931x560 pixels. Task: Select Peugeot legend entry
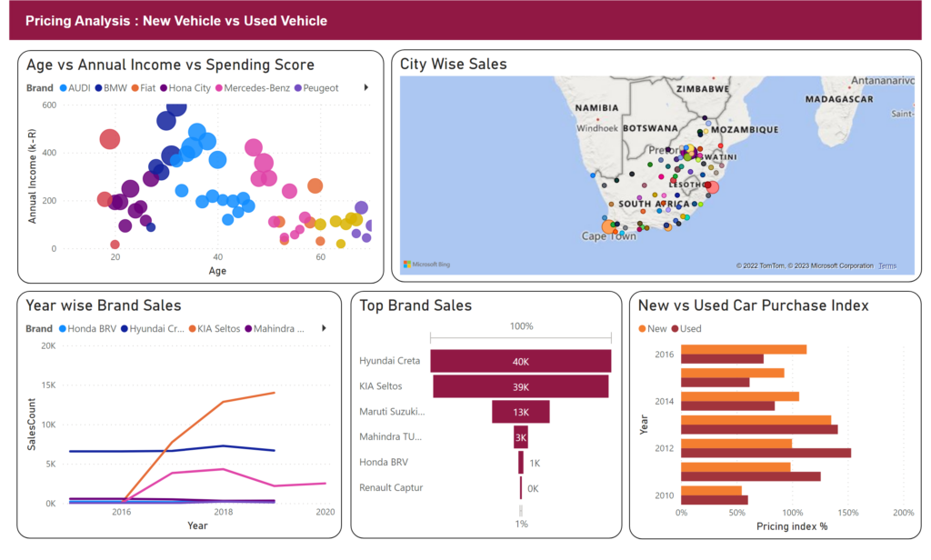pyautogui.click(x=316, y=88)
